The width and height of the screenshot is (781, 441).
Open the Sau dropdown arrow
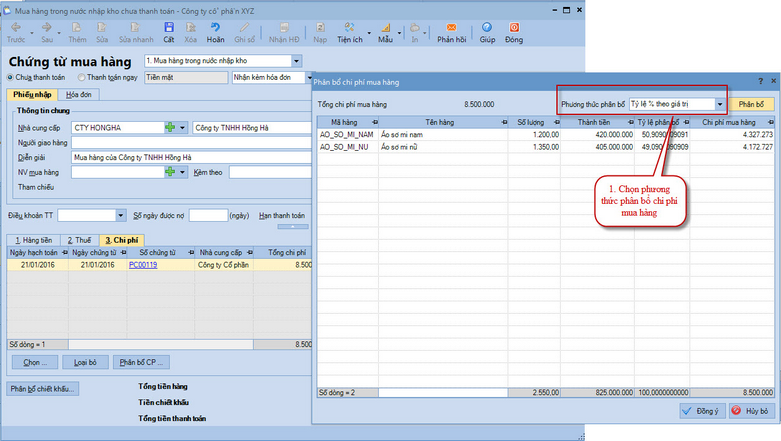59,33
